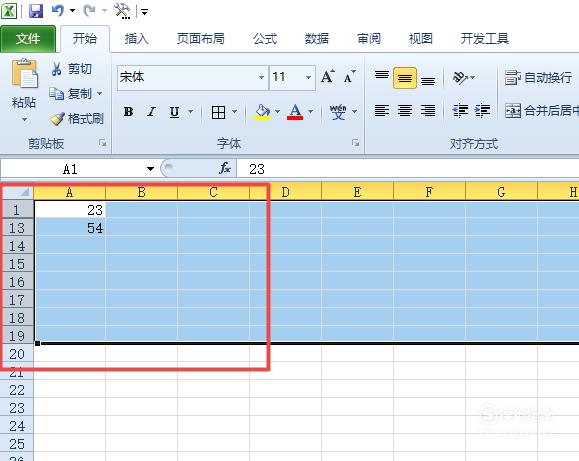Click the increase font size icon
The width and height of the screenshot is (579, 461).
(328, 77)
